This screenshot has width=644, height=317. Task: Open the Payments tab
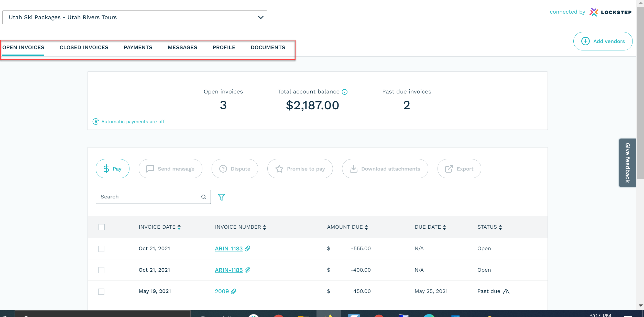coord(138,47)
